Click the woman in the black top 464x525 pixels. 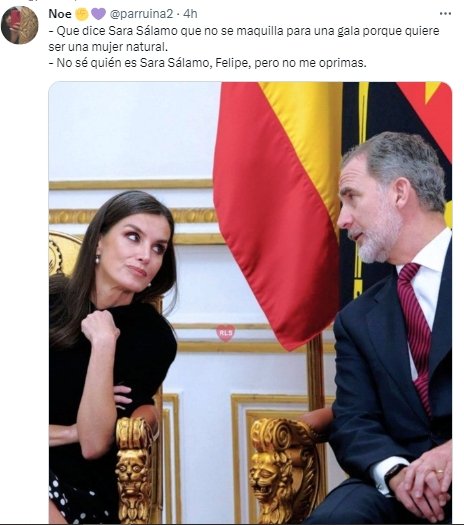(x=112, y=335)
